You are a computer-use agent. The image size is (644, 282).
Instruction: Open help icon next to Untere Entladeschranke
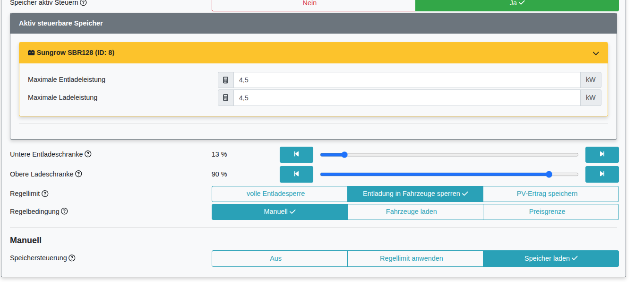click(x=88, y=154)
